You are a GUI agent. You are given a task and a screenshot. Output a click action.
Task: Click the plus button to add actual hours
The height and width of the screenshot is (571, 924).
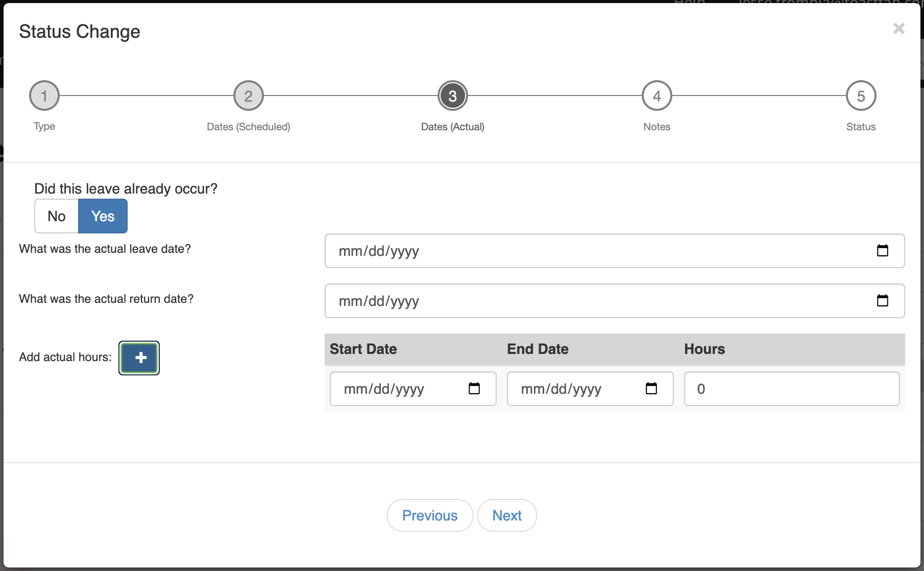pyautogui.click(x=139, y=358)
